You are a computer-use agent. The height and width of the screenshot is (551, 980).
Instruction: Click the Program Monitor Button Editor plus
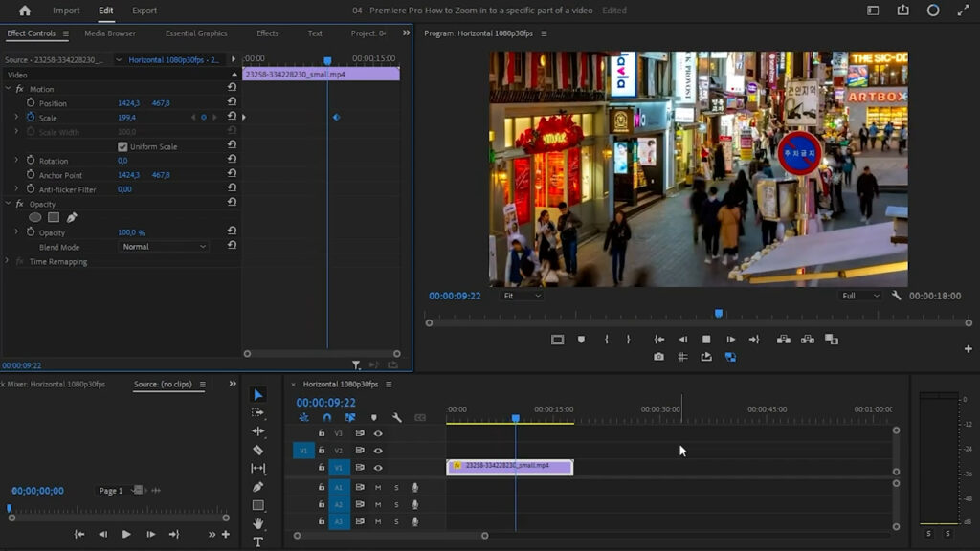pyautogui.click(x=969, y=348)
